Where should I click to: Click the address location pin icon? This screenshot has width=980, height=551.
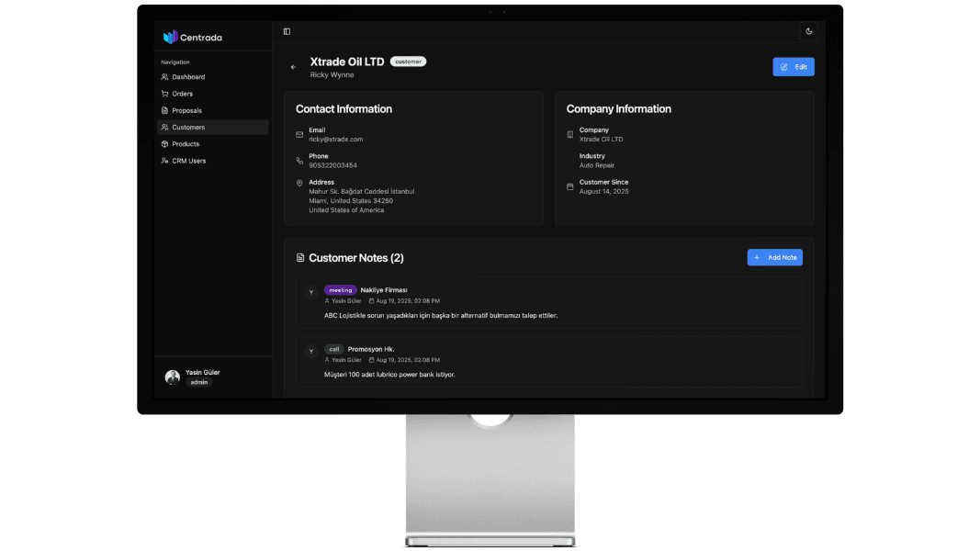pyautogui.click(x=299, y=184)
